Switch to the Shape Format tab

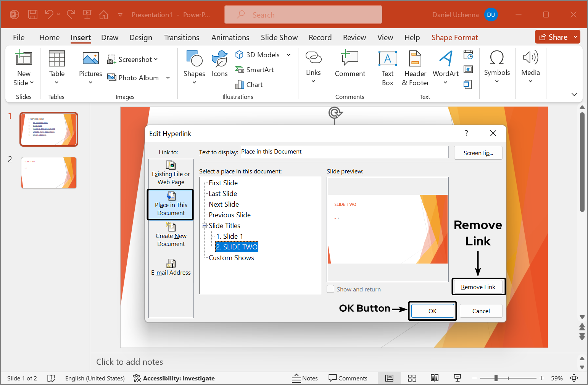click(x=454, y=37)
